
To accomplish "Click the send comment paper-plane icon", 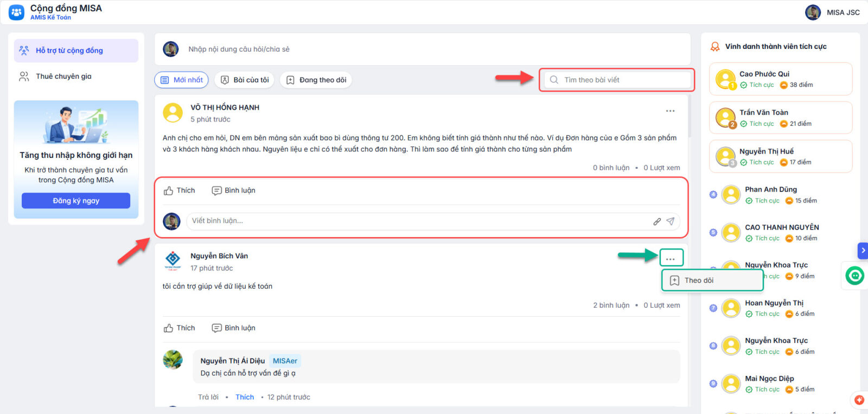I will (x=671, y=221).
